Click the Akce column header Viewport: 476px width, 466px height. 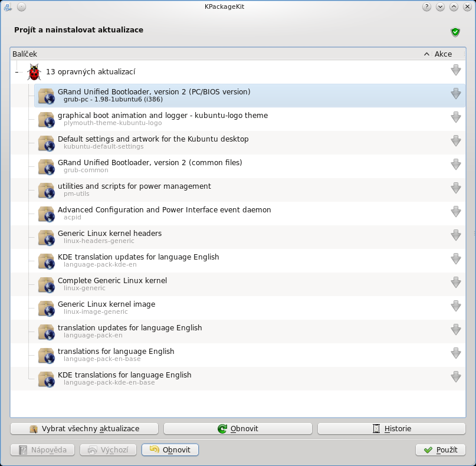pyautogui.click(x=448, y=54)
